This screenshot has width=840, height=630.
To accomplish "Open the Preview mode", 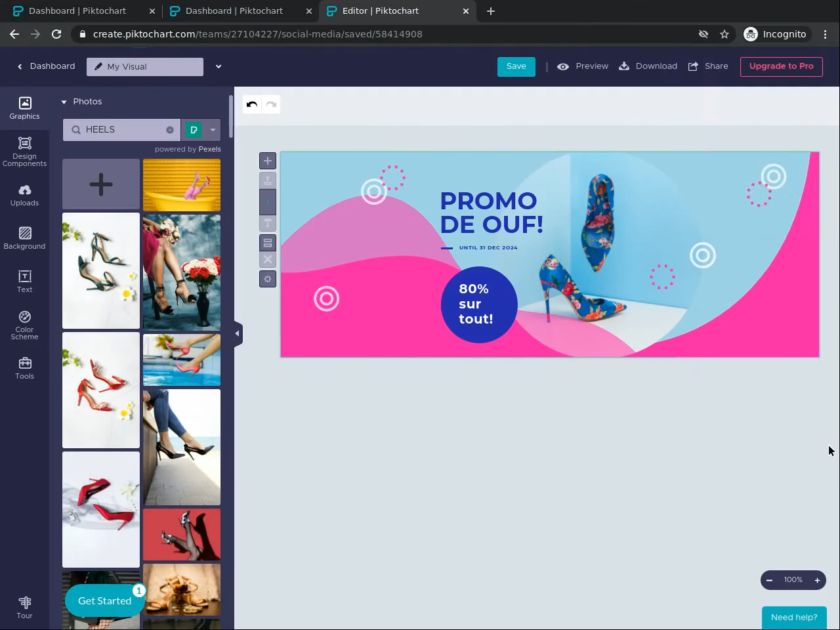I will (x=583, y=66).
